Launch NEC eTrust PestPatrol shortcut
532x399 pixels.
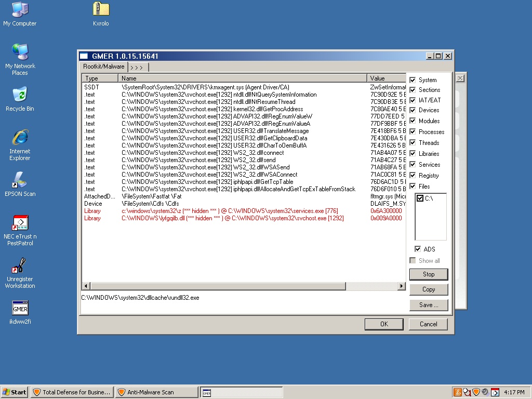pos(20,223)
